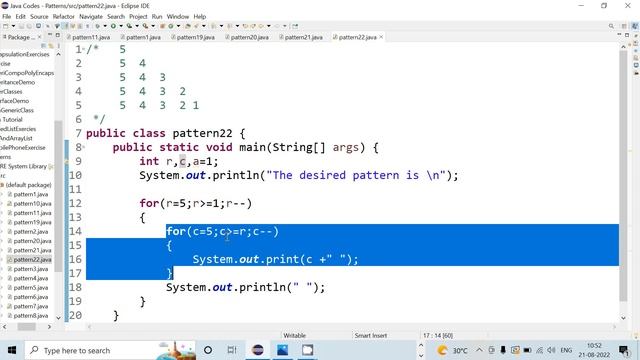The height and width of the screenshot is (360, 640).
Task: Click the Coverage launch icon
Action: pyautogui.click(x=129, y=26)
